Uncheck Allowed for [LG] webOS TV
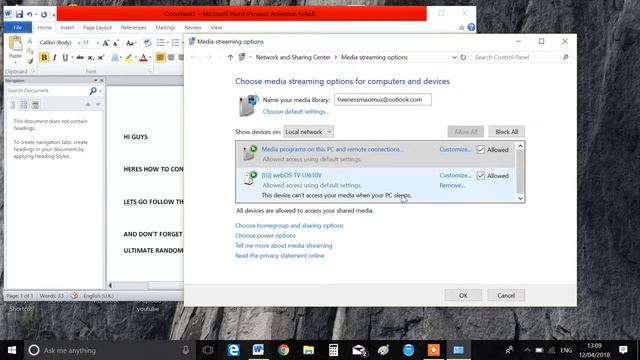The width and height of the screenshot is (640, 360). (x=481, y=176)
